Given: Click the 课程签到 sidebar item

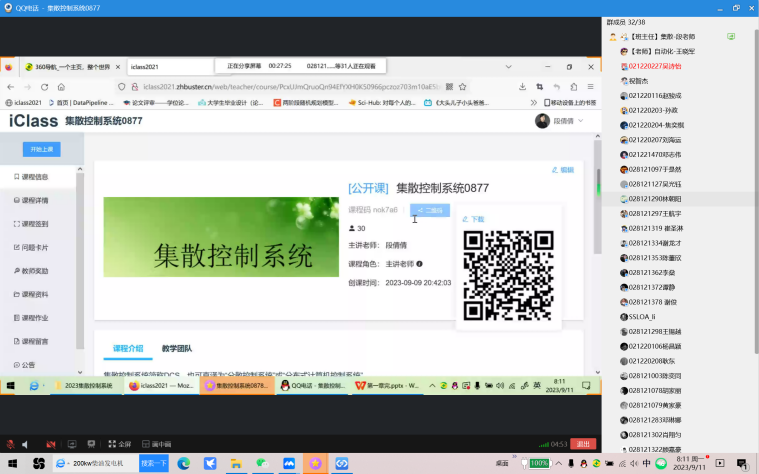Looking at the screenshot, I should (x=35, y=222).
